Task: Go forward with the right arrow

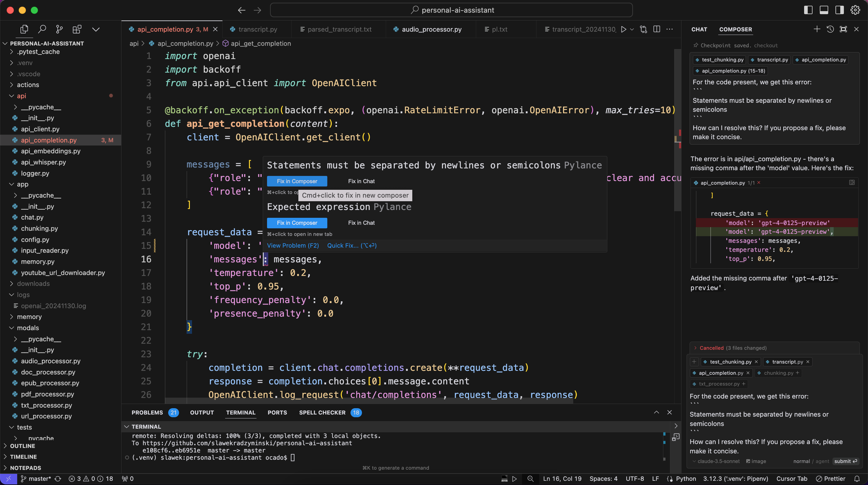Action: click(x=257, y=10)
